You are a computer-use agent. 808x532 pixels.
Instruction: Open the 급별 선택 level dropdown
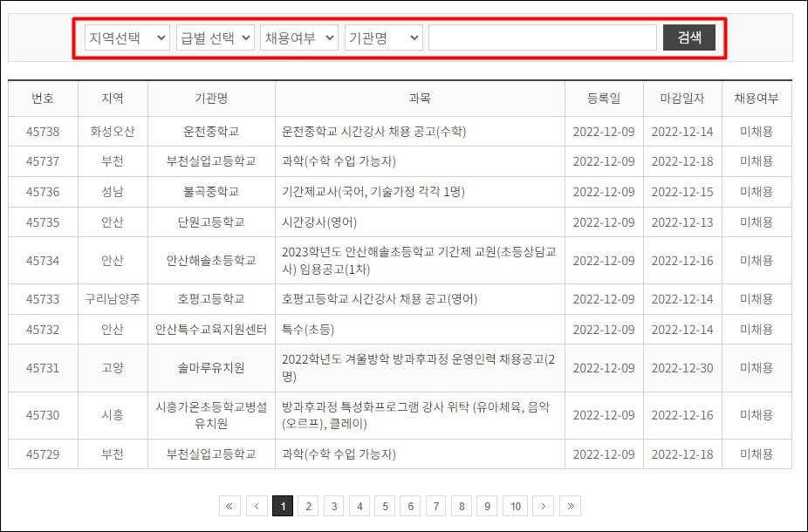point(215,38)
